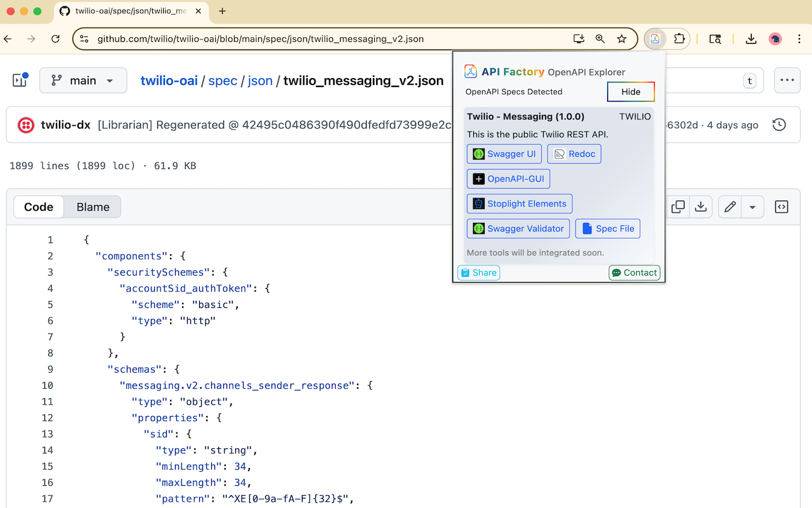Image resolution: width=812 pixels, height=508 pixels.
Task: Click the twilio-dx avatar image
Action: [x=26, y=125]
